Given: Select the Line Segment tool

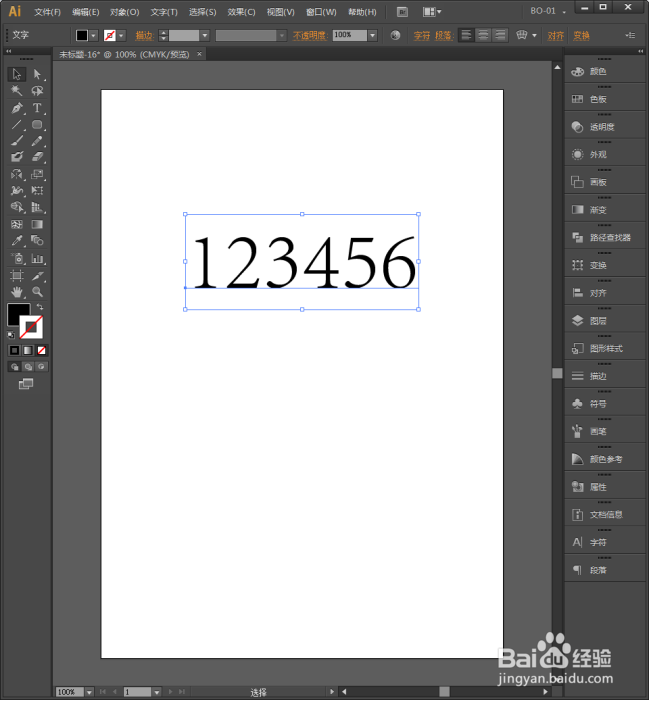Looking at the screenshot, I should point(17,124).
